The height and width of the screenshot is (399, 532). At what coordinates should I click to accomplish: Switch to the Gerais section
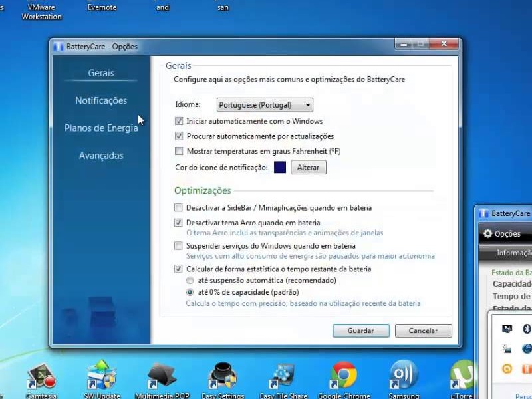101,73
